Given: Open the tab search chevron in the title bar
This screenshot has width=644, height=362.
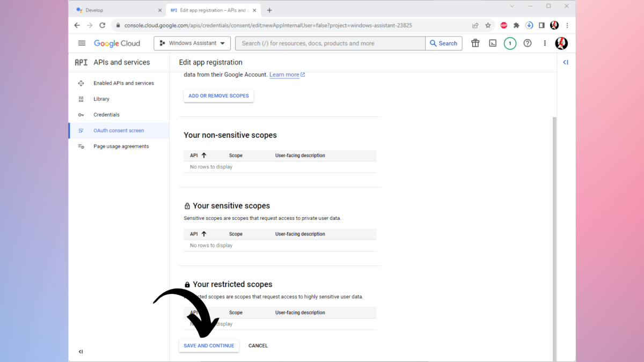Looking at the screenshot, I should [x=512, y=6].
